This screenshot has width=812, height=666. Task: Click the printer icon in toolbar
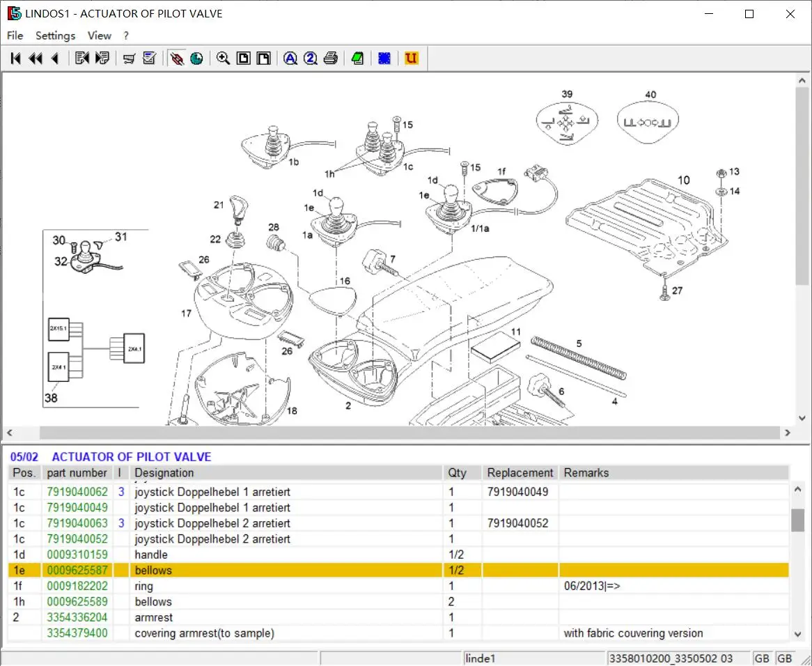(331, 59)
